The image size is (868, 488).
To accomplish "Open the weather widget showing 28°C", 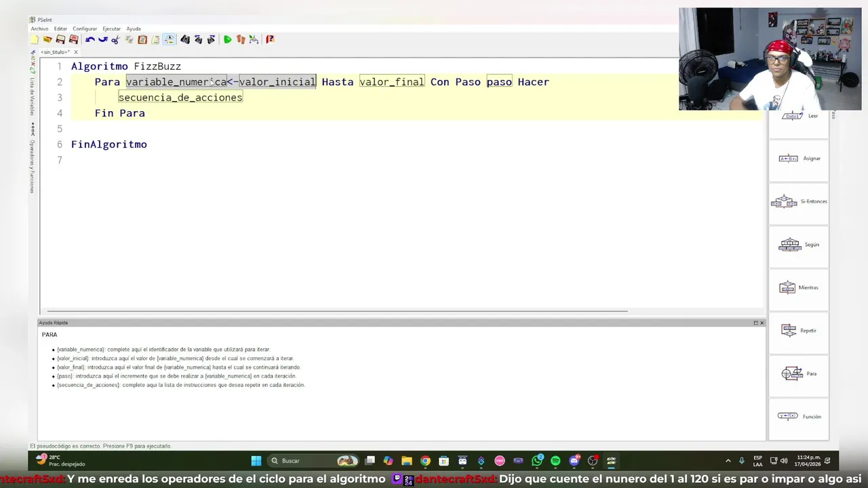I will click(61, 461).
